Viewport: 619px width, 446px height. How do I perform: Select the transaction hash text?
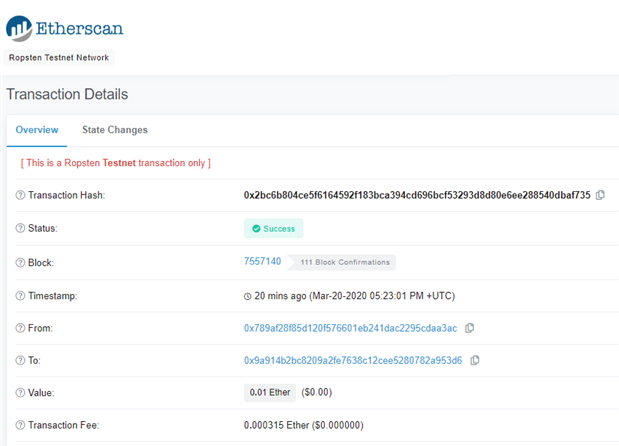417,195
